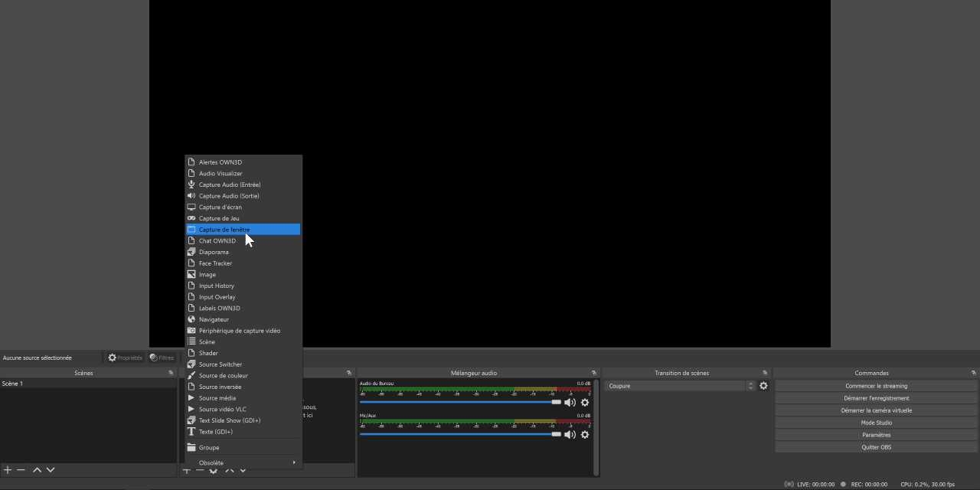The width and height of the screenshot is (980, 490).
Task: Click Démarrer l'enregistrement button
Action: [876, 398]
